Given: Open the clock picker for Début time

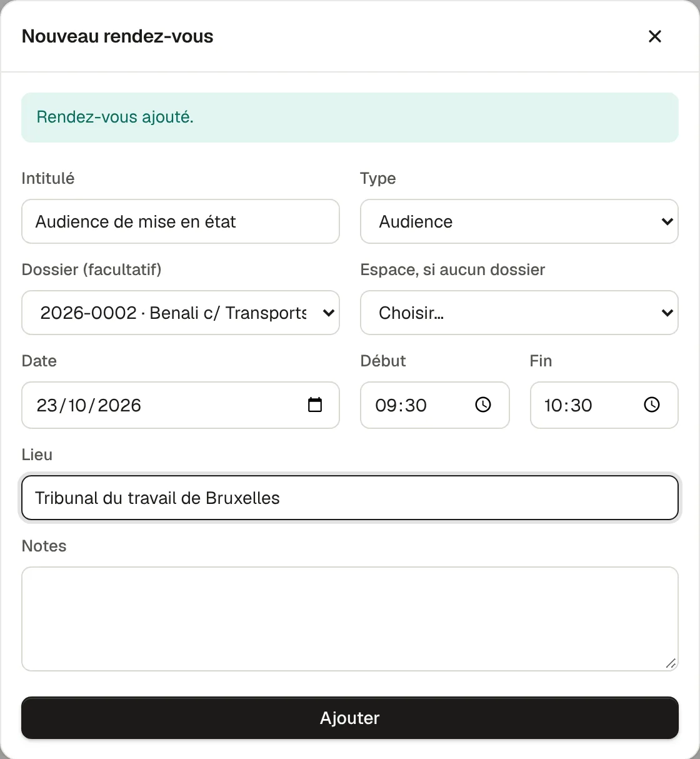Looking at the screenshot, I should click(483, 405).
